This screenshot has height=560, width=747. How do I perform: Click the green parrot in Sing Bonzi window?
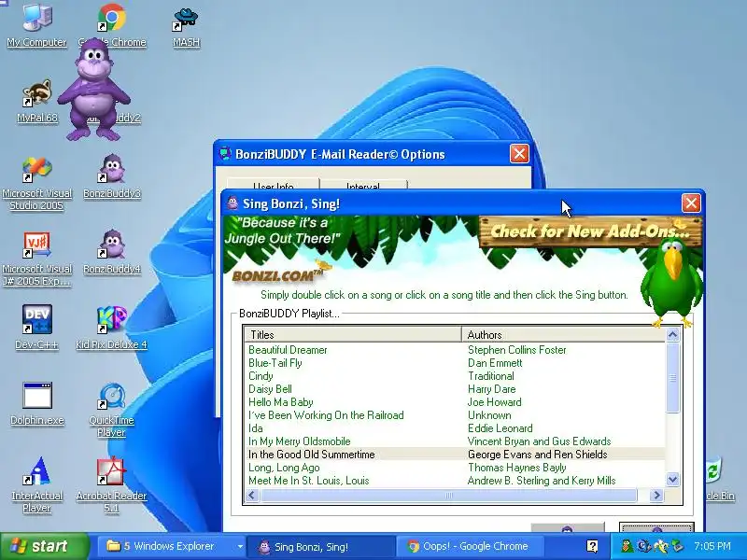tap(671, 284)
